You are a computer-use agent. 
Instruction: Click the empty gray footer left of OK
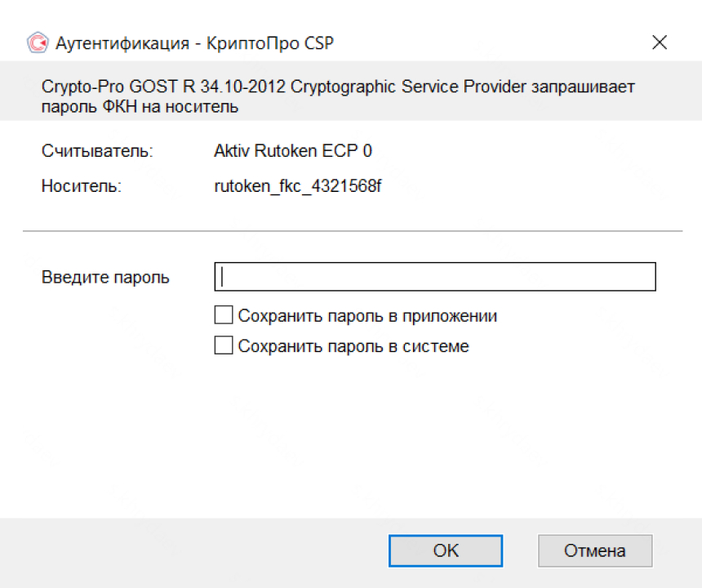pyautogui.click(x=196, y=550)
